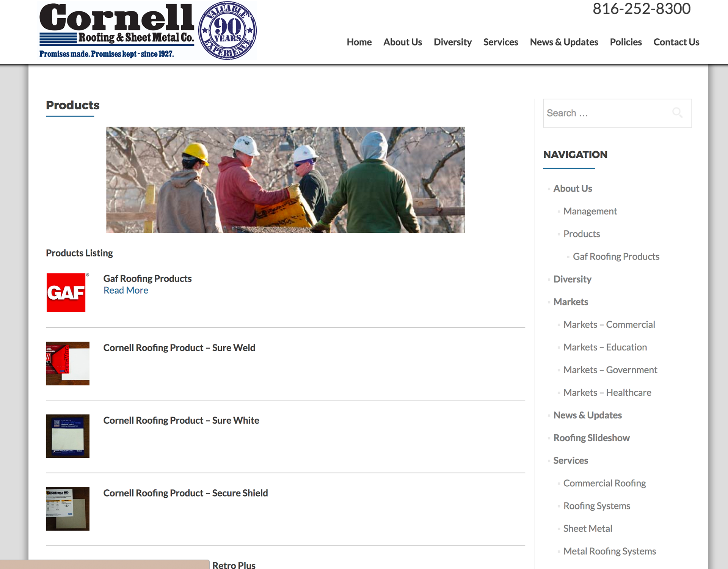The image size is (728, 569).
Task: Click Read More under Gaf Roofing Products
Action: [126, 290]
